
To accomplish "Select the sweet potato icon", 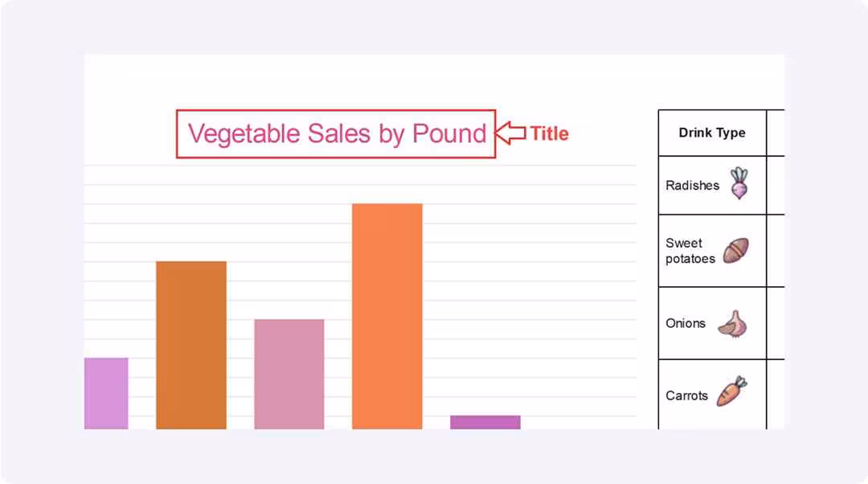I will pyautogui.click(x=735, y=251).
